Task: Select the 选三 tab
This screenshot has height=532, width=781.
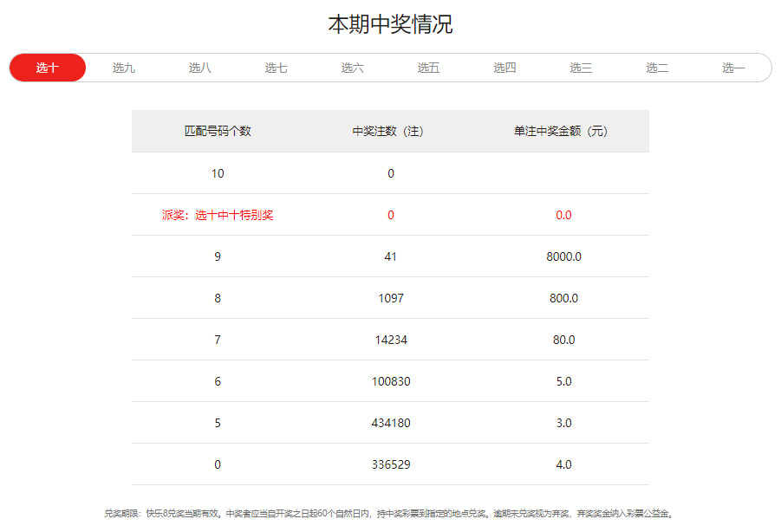Action: tap(581, 68)
